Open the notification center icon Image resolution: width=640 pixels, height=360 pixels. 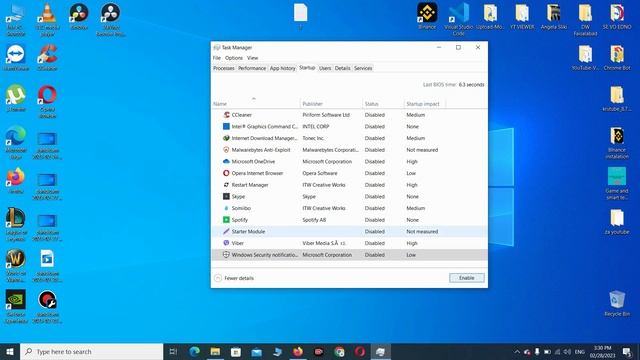pyautogui.click(x=627, y=352)
